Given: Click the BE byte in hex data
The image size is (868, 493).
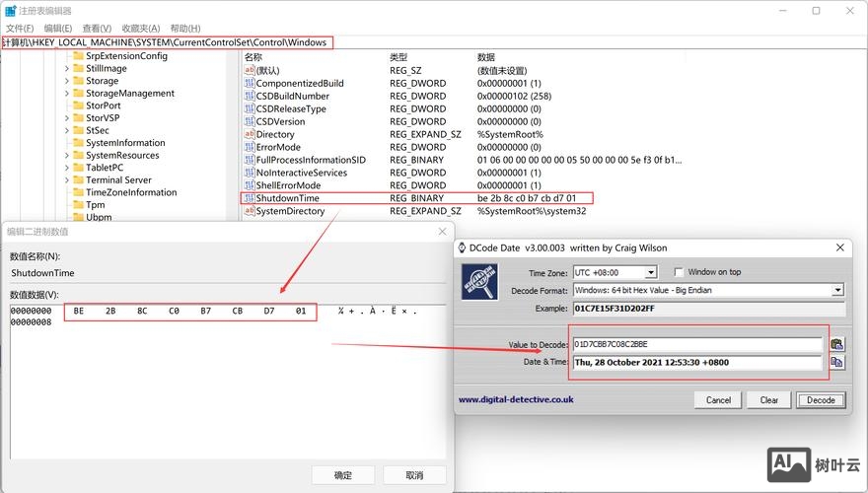Looking at the screenshot, I should (x=79, y=311).
